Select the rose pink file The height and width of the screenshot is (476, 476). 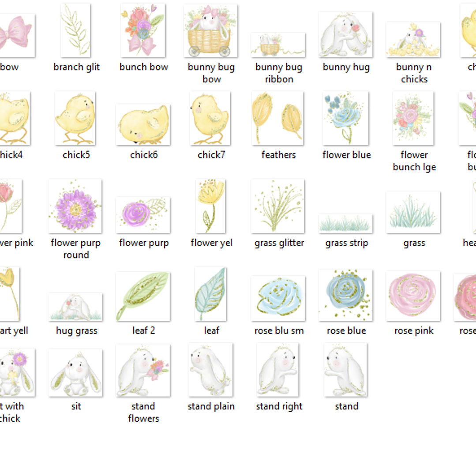point(413,296)
